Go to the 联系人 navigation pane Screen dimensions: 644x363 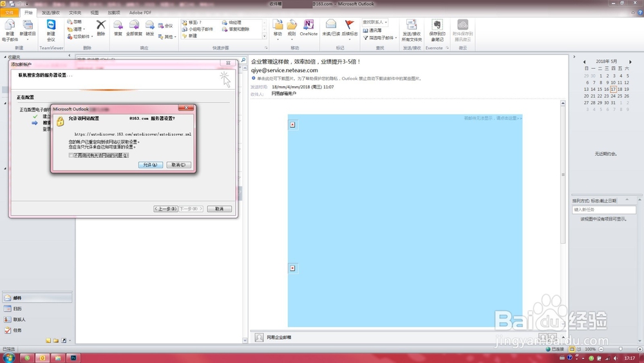click(37, 319)
